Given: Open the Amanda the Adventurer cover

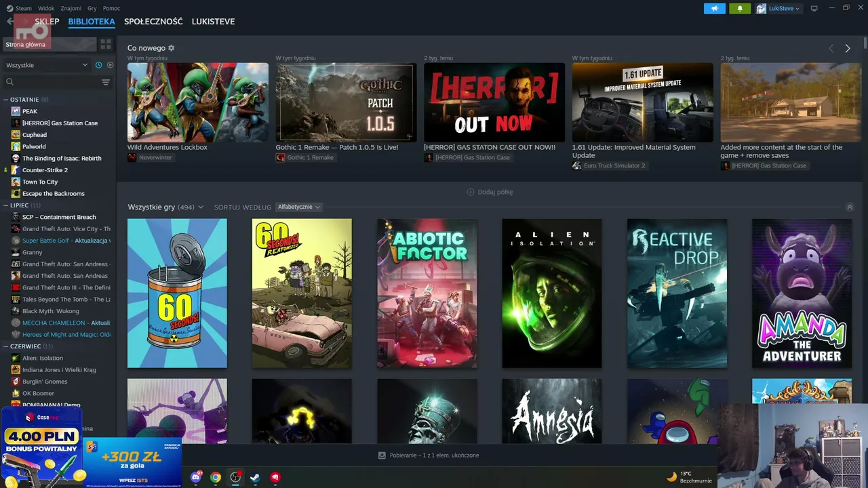Looking at the screenshot, I should tap(802, 293).
